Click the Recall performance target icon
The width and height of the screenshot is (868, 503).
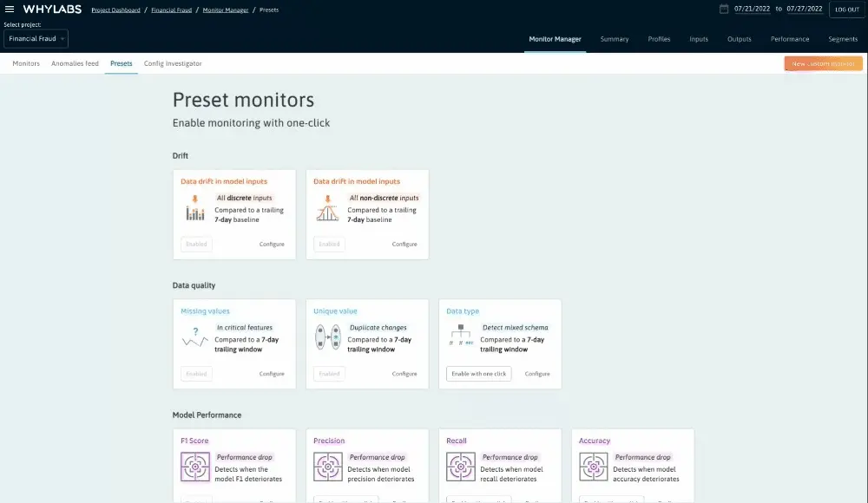[460, 467]
